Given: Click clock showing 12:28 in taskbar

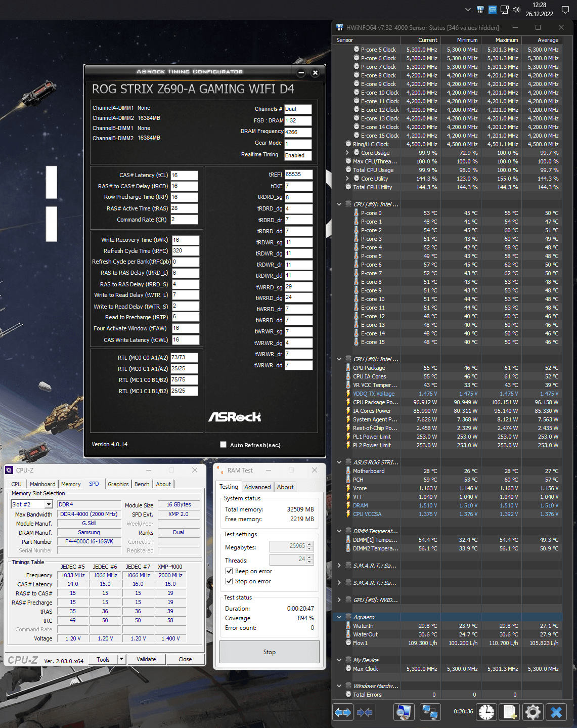Looking at the screenshot, I should pos(540,5).
